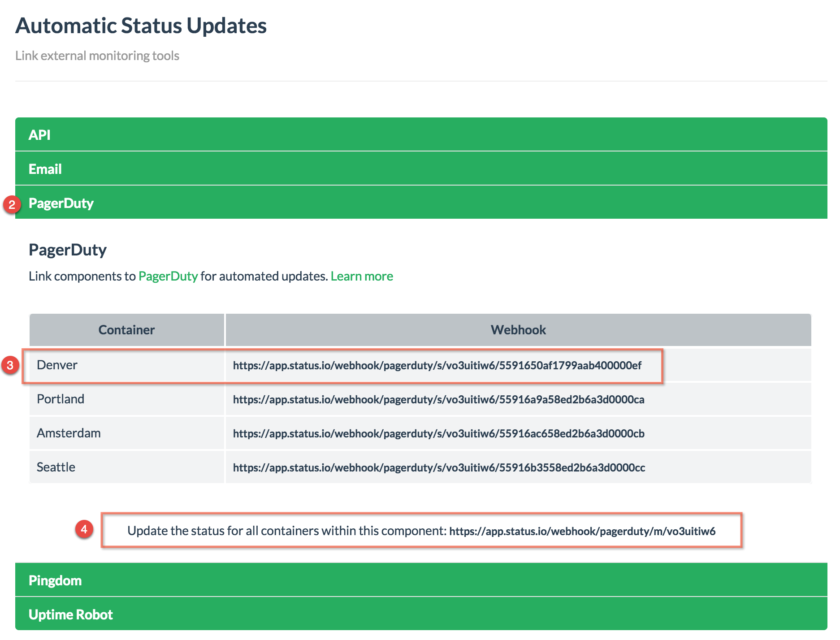840x640 pixels.
Task: Select the Denver container cell
Action: coord(127,365)
